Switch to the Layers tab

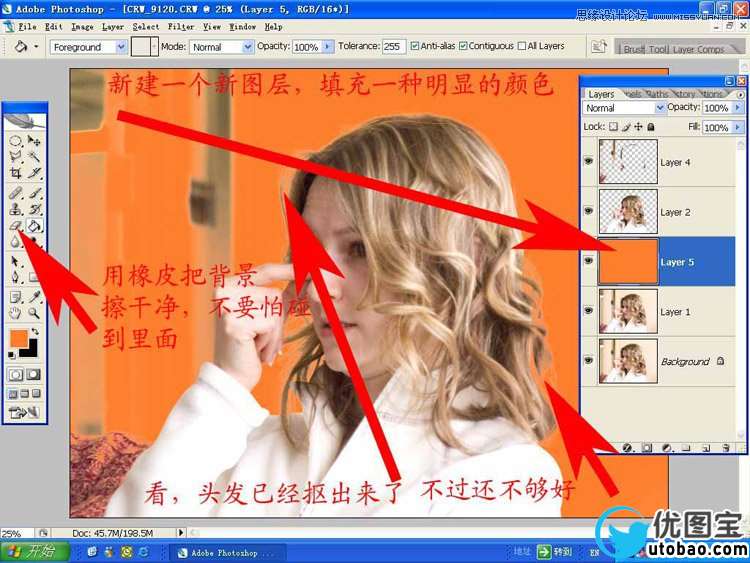point(601,94)
